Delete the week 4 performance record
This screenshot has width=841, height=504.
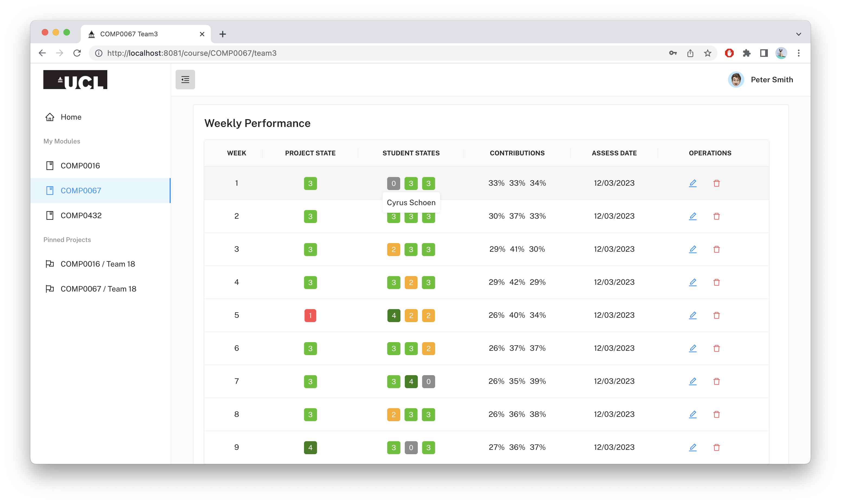[x=716, y=282]
